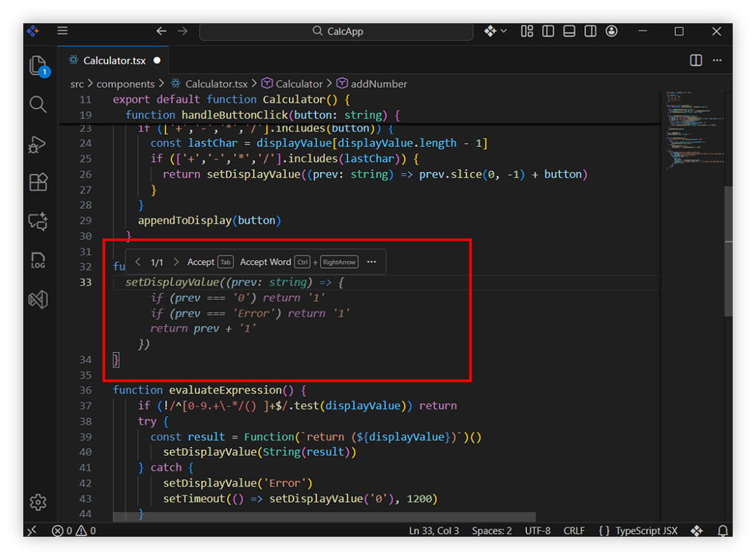Image resolution: width=756 pixels, height=560 pixels.
Task: Click the Visual Studio icon in activity bar
Action: 38,299
